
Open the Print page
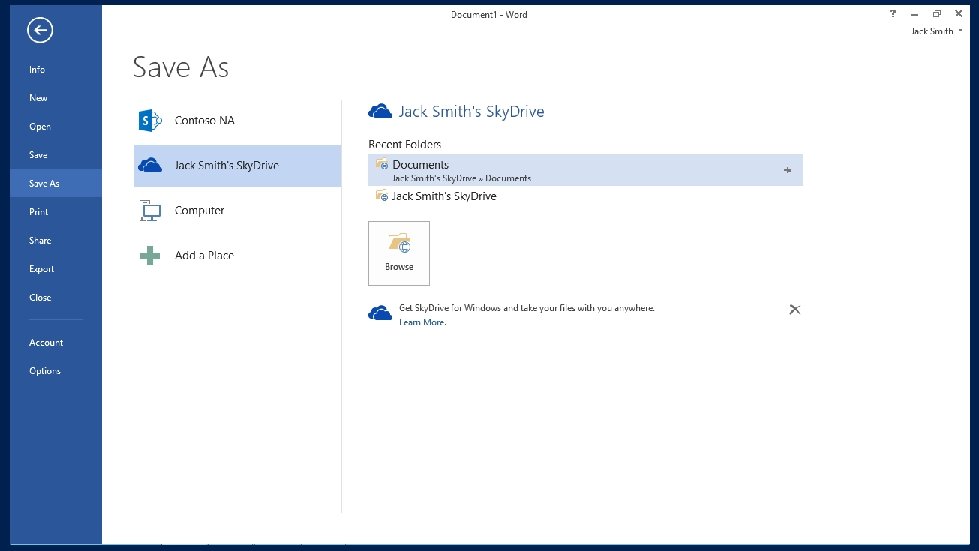click(39, 212)
